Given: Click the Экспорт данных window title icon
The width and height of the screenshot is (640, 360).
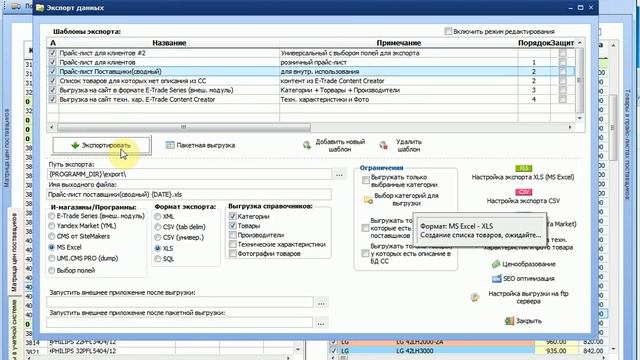Looking at the screenshot, I should (40, 7).
